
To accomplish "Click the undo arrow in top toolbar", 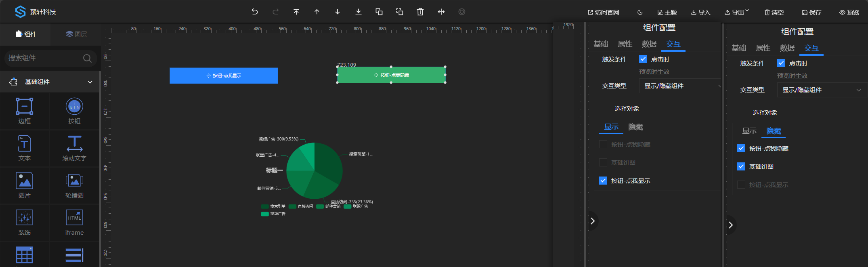I will (x=255, y=12).
